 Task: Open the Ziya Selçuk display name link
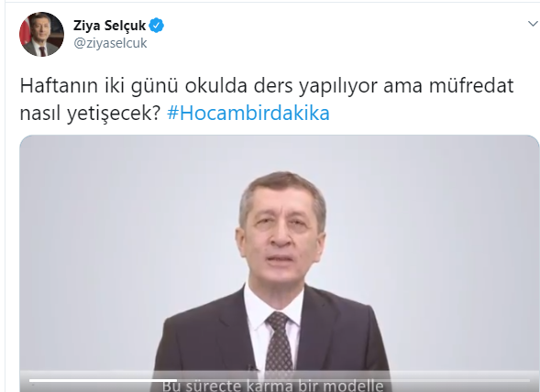point(109,26)
